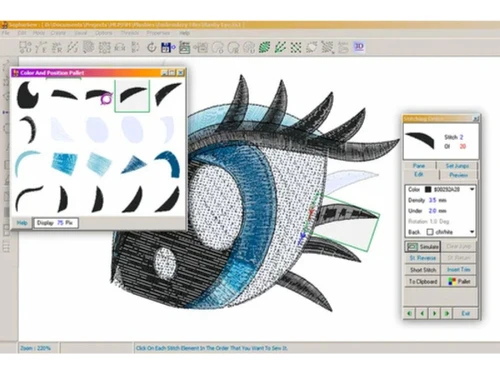Click the multicolor Pallet button in the stitching panel

pos(459,281)
